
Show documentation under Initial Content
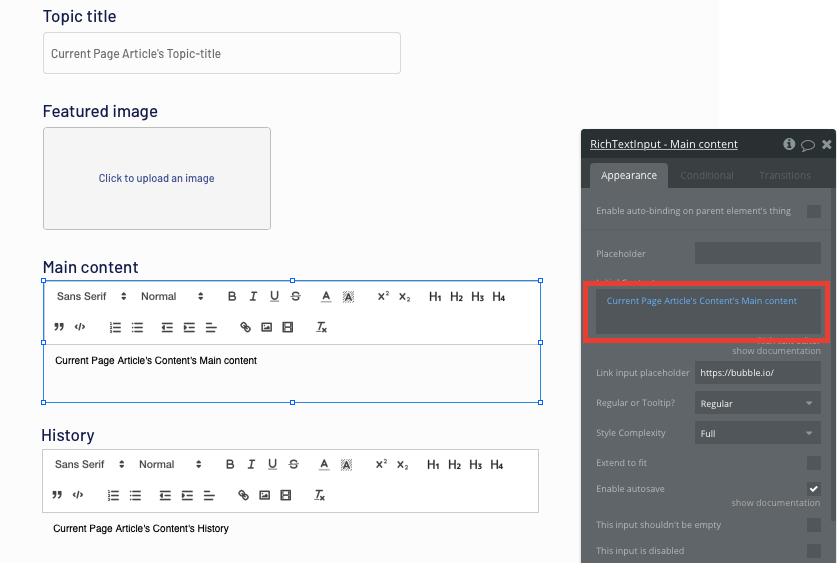pyautogui.click(x=776, y=351)
